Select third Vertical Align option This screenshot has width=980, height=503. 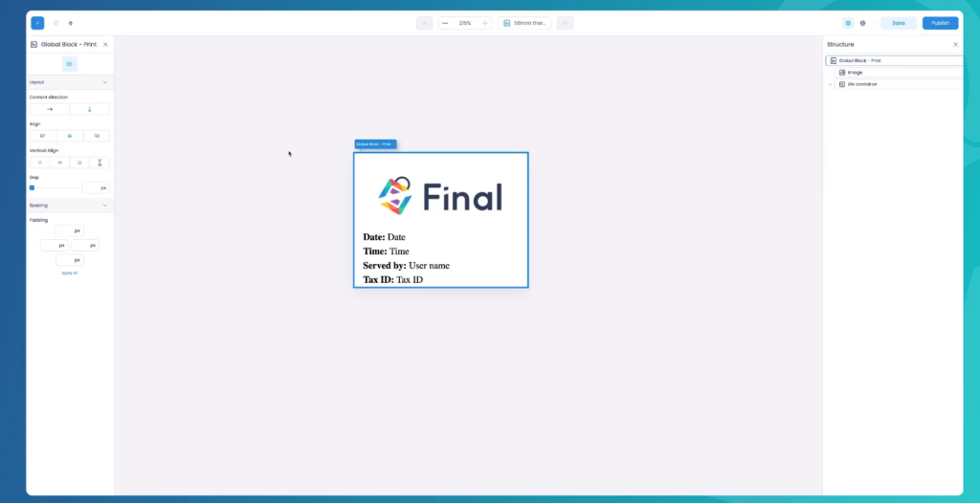(79, 163)
